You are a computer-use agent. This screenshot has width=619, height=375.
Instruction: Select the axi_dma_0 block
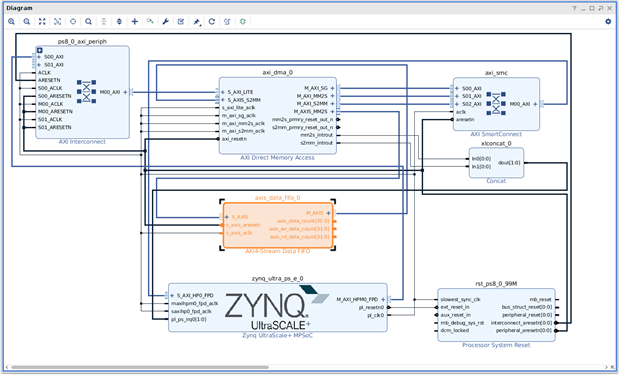pyautogui.click(x=278, y=115)
